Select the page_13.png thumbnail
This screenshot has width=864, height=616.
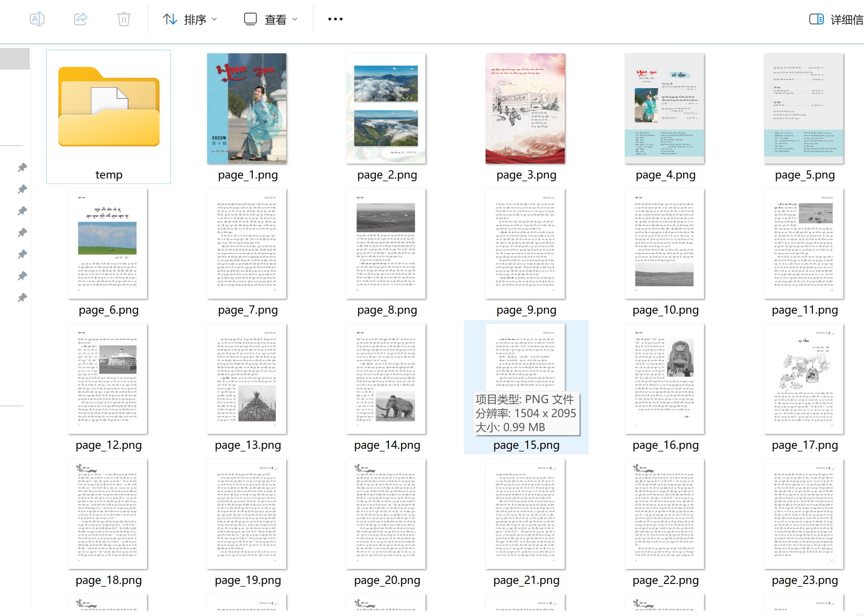pyautogui.click(x=247, y=379)
